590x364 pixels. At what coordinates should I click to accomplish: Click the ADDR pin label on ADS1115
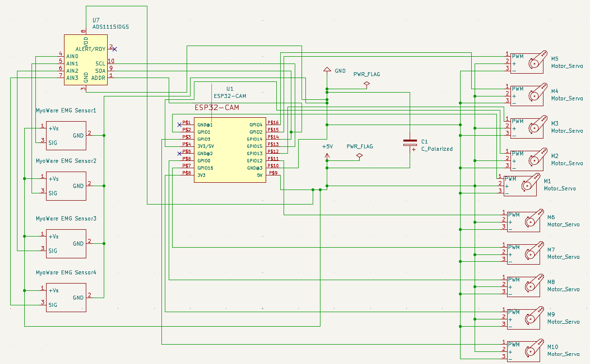tap(98, 78)
